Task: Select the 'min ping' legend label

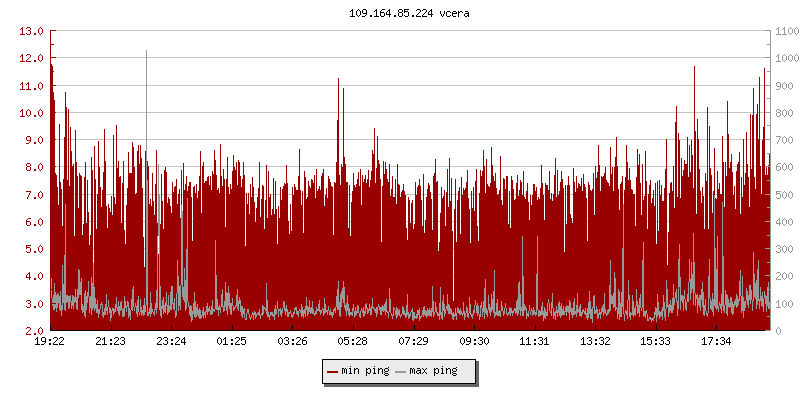Action: [365, 371]
